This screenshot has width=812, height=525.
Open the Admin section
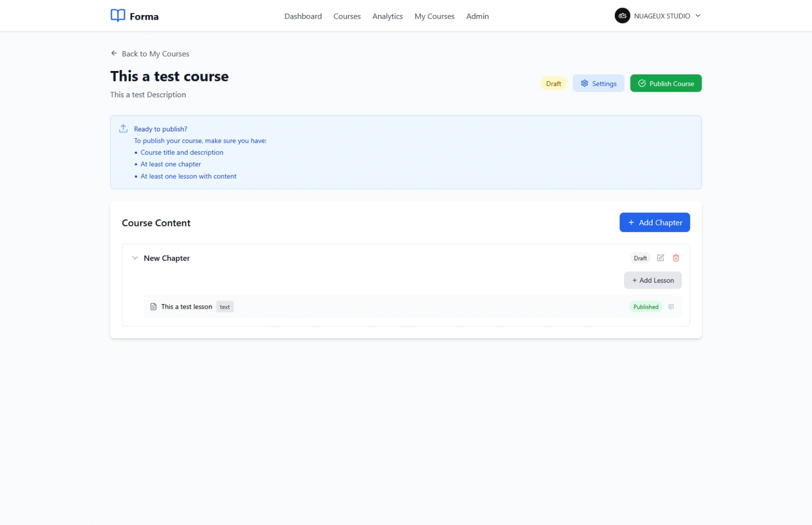477,16
